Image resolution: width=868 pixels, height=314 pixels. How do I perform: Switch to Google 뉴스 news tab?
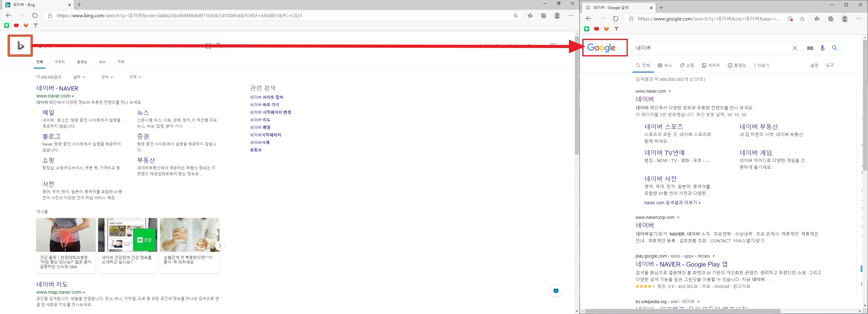click(x=665, y=65)
